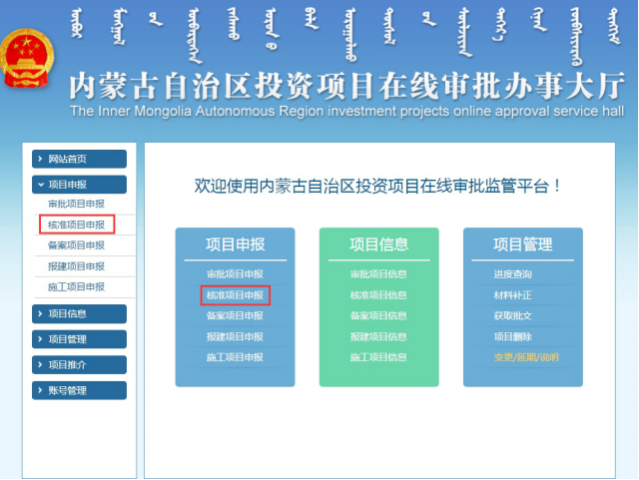Choose 报建项目申报 in the left sidebar
The image size is (639, 480).
76,266
